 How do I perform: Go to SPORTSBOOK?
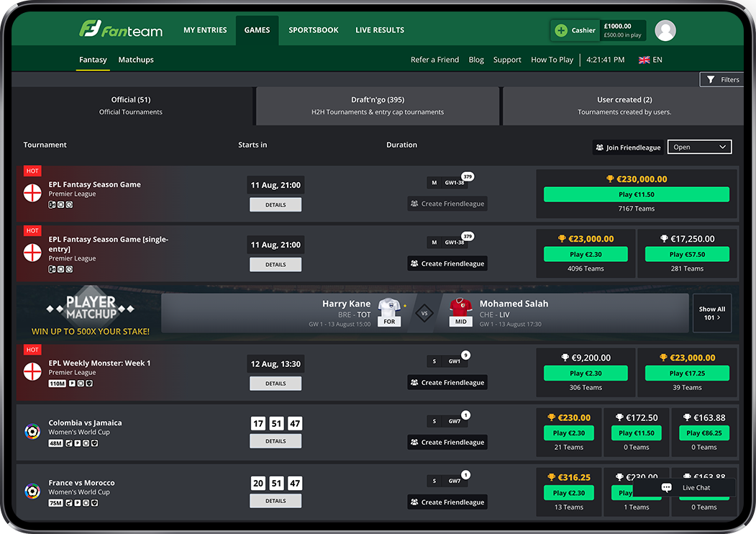(314, 30)
